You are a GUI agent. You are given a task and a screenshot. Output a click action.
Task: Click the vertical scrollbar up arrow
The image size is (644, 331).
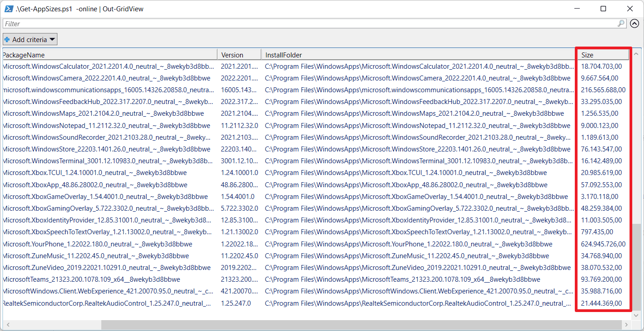click(x=637, y=53)
